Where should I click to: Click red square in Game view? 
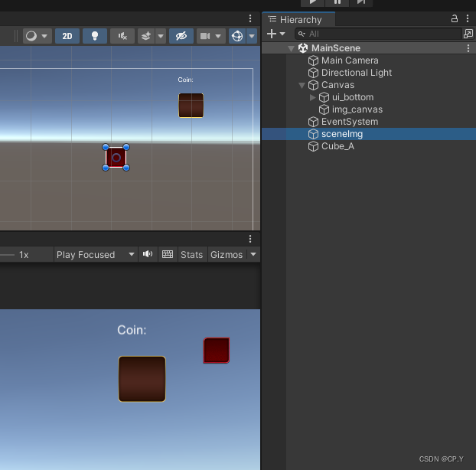(x=217, y=350)
